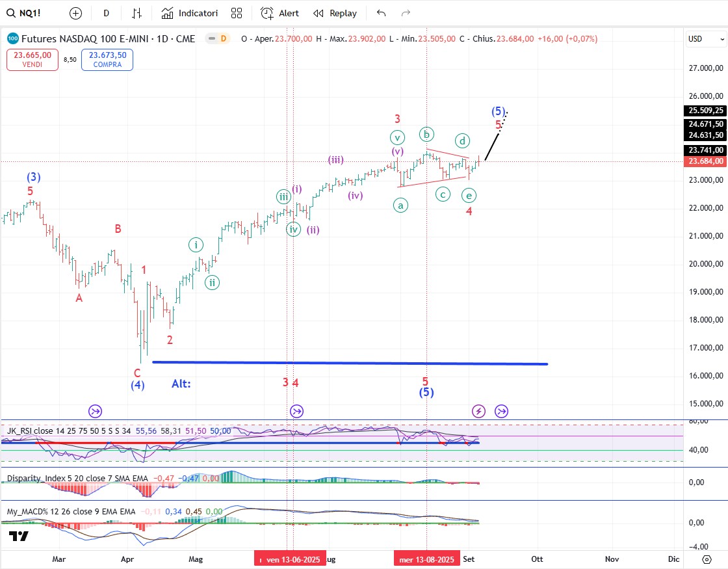Click the 25.509,25 price label
The image size is (728, 569).
706,111
